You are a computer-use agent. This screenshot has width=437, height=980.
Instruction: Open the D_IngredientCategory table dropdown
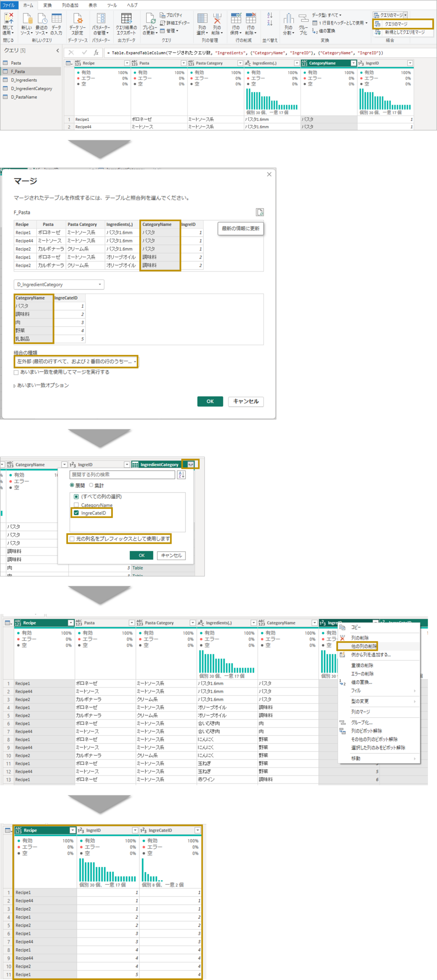(59, 284)
